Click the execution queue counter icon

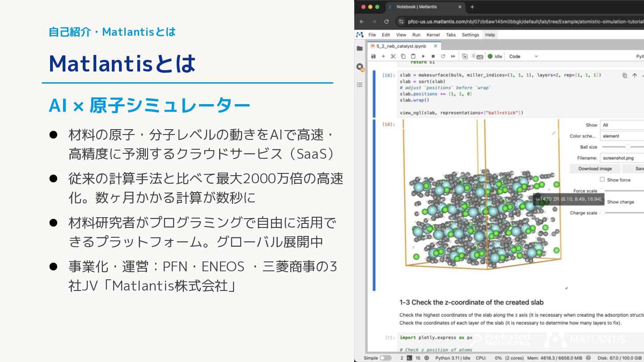coord(477,56)
